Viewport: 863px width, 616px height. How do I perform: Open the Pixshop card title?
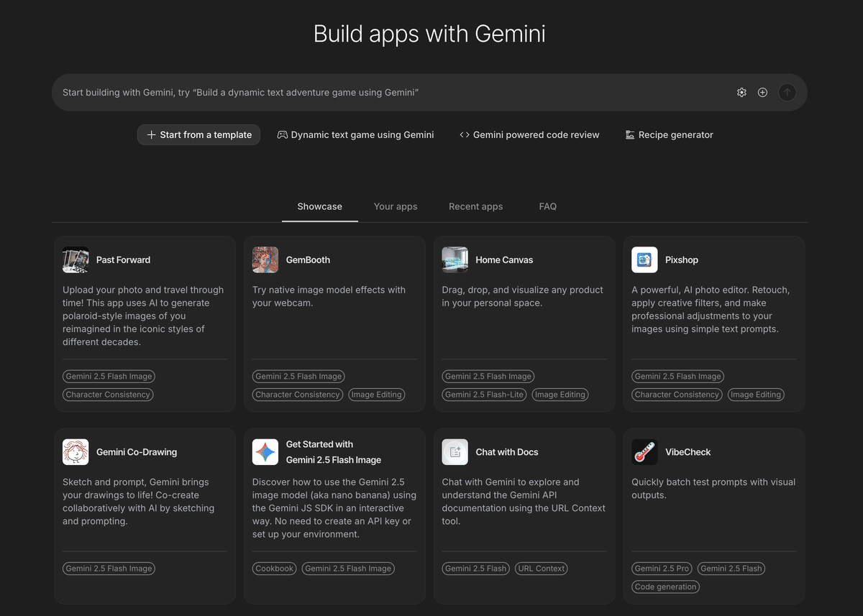(x=682, y=259)
